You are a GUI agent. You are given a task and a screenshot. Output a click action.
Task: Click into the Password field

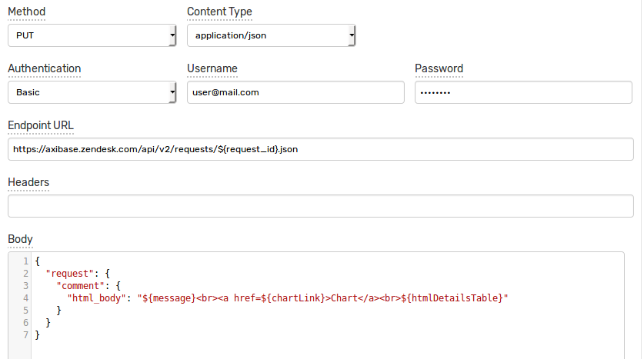[523, 92]
